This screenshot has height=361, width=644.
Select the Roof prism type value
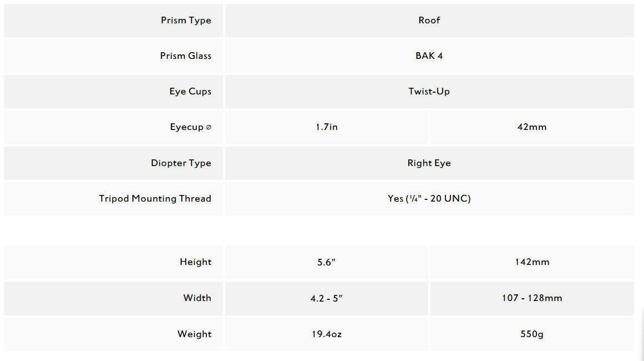click(429, 21)
